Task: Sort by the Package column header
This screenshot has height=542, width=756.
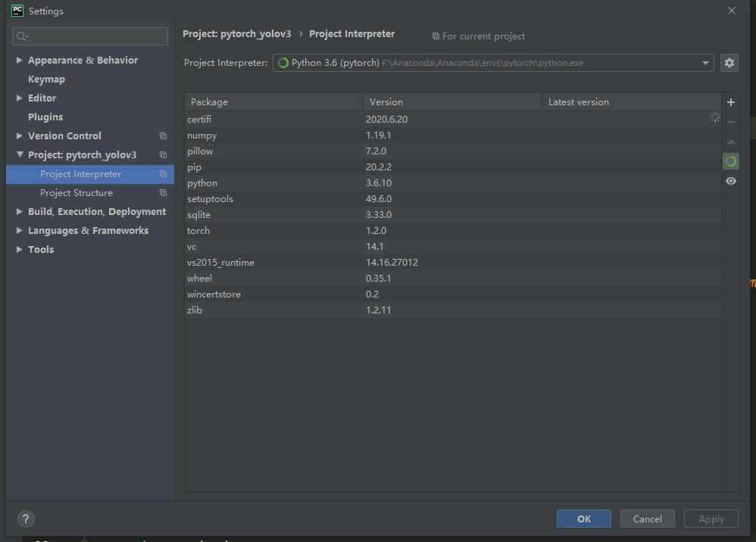Action: tap(274, 101)
